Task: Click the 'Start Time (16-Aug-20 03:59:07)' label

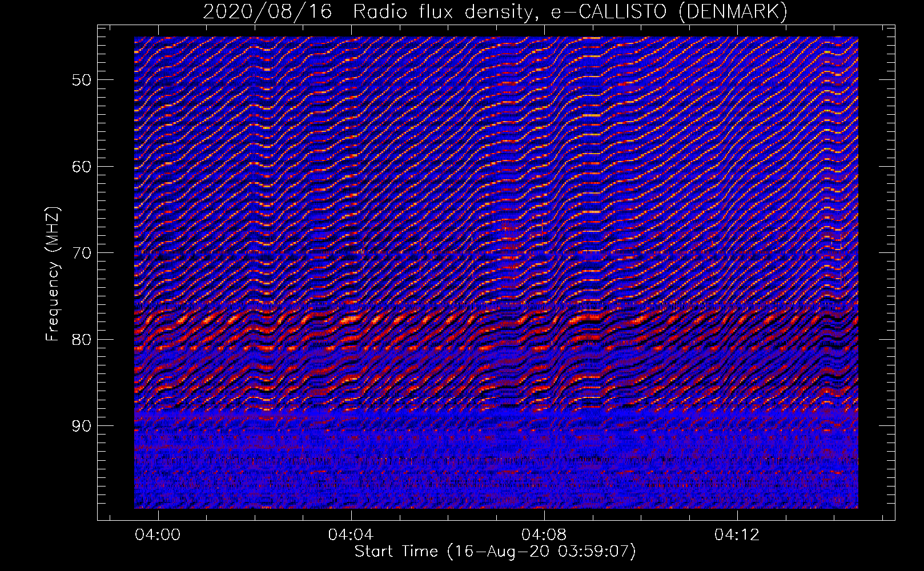Action: click(495, 551)
